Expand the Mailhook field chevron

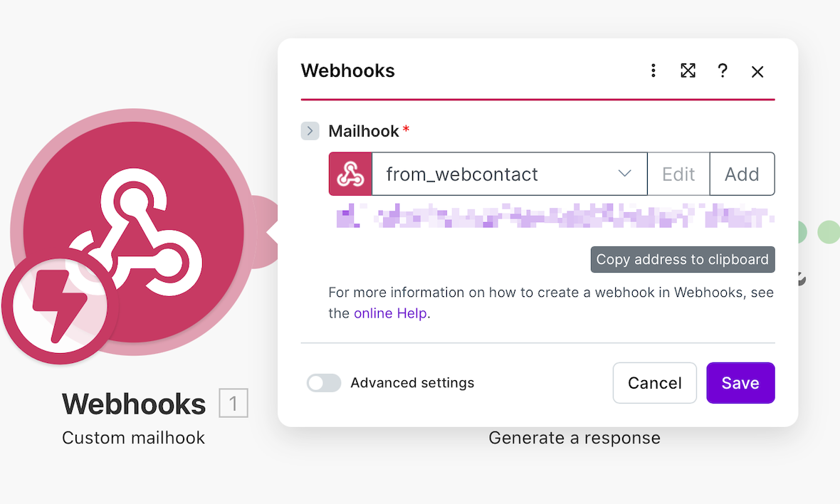click(x=310, y=131)
